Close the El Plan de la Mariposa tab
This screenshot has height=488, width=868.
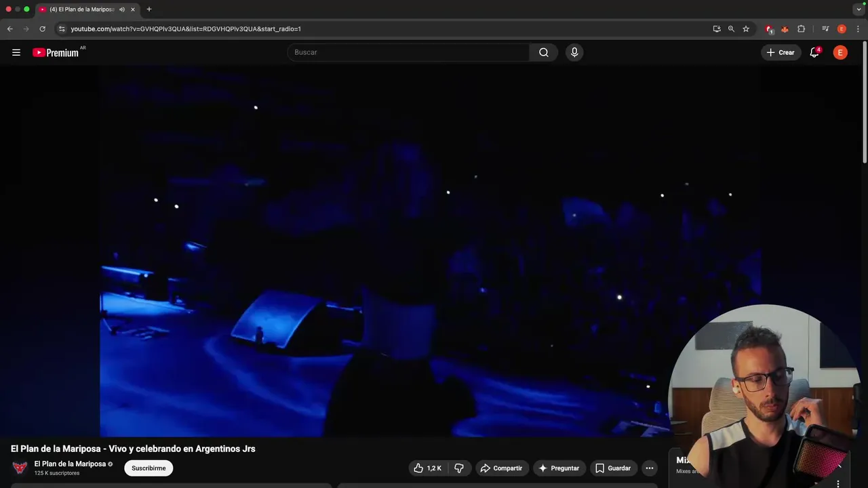[133, 9]
